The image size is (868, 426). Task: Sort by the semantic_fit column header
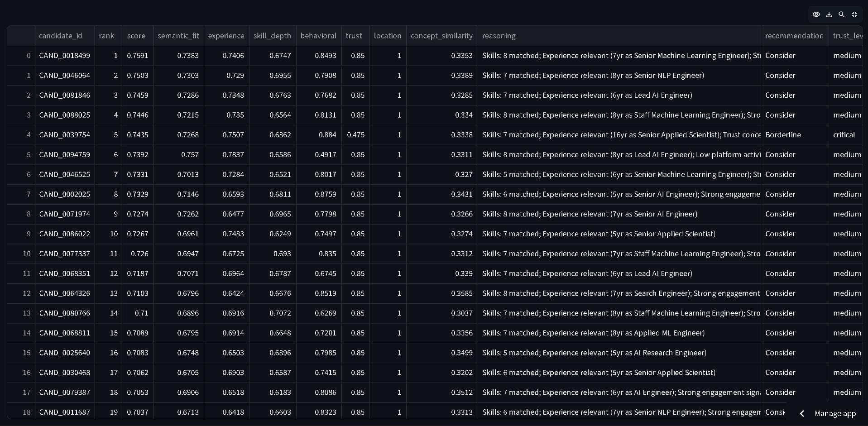178,36
